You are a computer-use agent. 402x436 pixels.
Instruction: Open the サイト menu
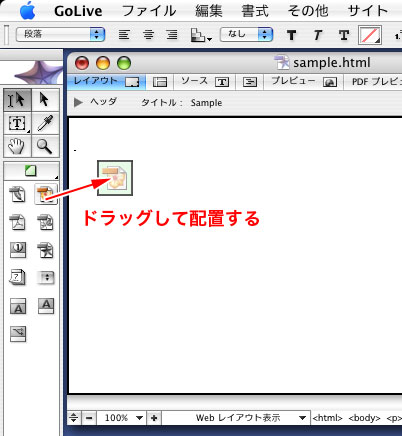[x=368, y=11]
